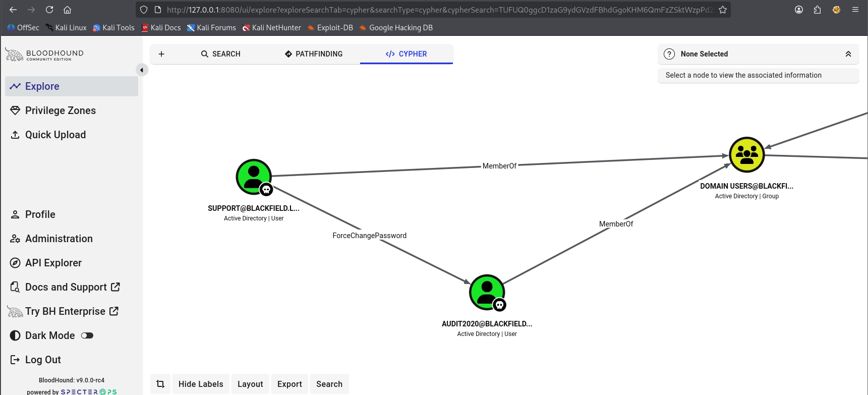Open the Exploit-DB bookmark
The image size is (868, 395).
[330, 28]
